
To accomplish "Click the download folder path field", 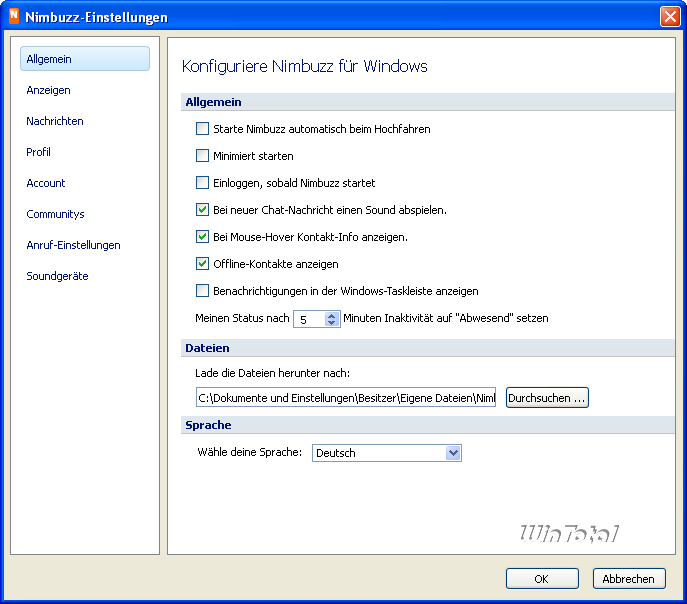I will click(x=347, y=398).
